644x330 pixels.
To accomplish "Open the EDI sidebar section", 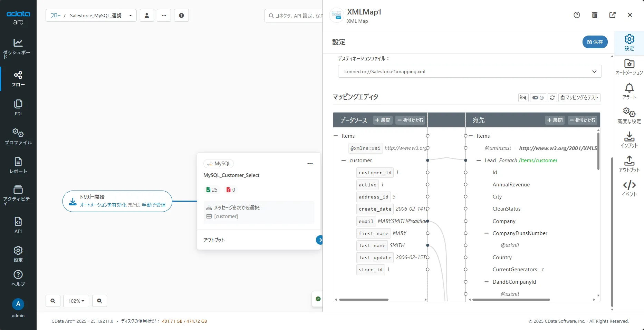I will pos(18,107).
